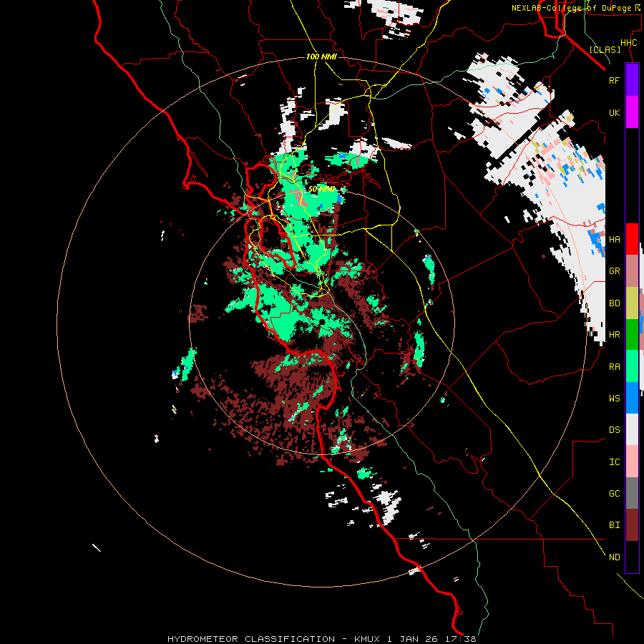Screen dimensions: 644x644
Task: Click the KMUX station identifier
Action: [x=368, y=639]
